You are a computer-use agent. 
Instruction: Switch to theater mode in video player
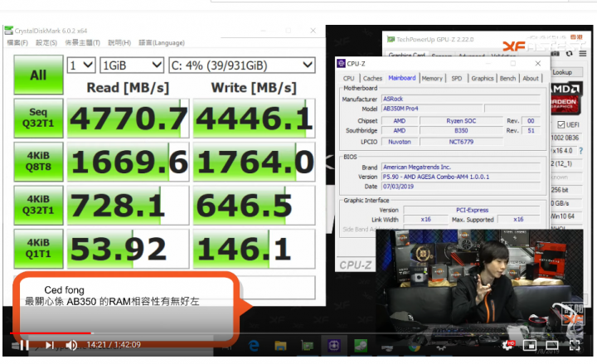click(551, 345)
